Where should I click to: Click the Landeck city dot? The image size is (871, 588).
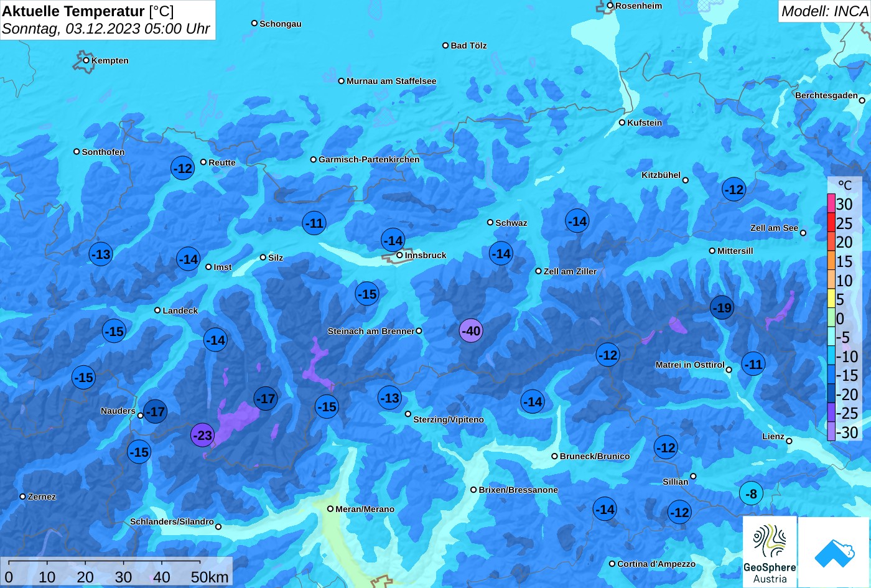(157, 310)
